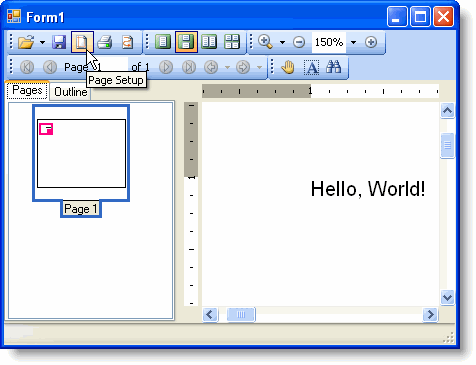Click the Form1 window icon

click(x=14, y=16)
